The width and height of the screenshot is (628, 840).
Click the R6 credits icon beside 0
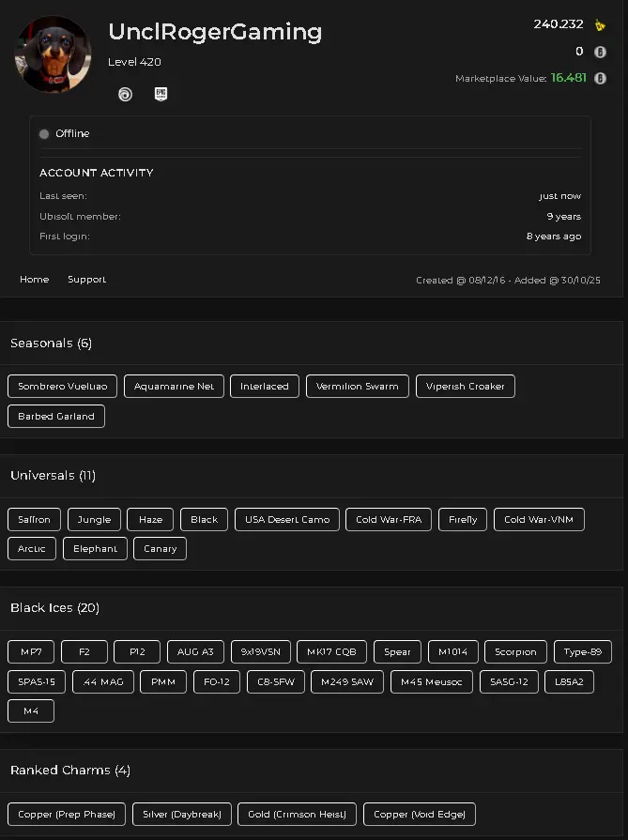click(x=600, y=52)
